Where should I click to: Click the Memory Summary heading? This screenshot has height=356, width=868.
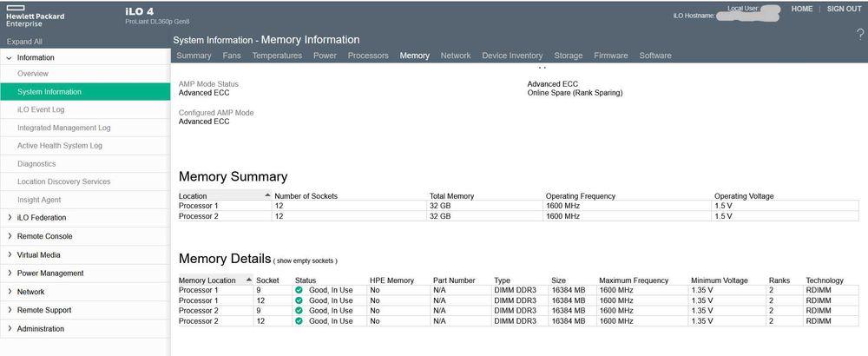coord(233,176)
